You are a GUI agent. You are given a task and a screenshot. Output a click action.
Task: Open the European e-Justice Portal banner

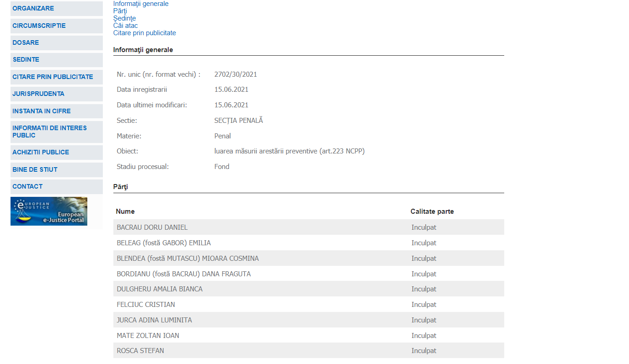coord(49,211)
